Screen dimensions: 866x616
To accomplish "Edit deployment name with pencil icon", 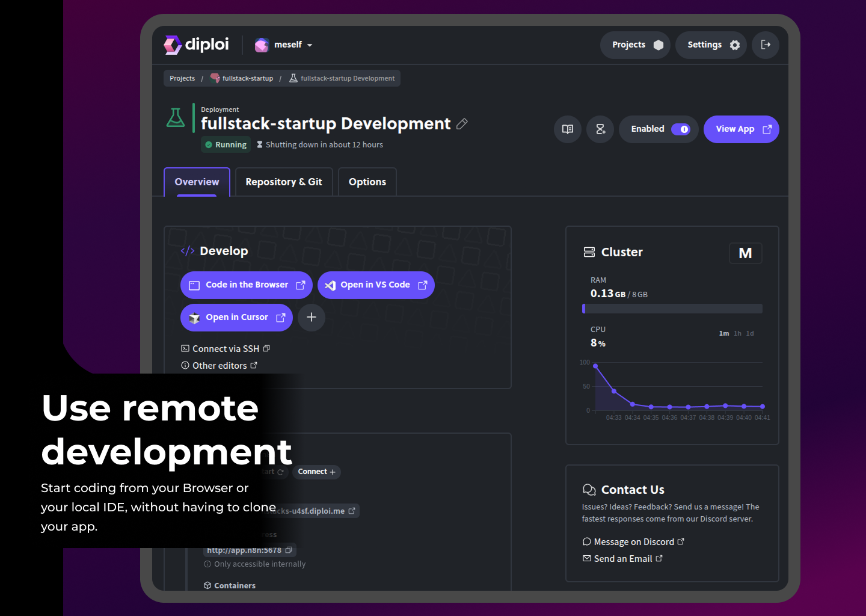I will click(x=462, y=123).
